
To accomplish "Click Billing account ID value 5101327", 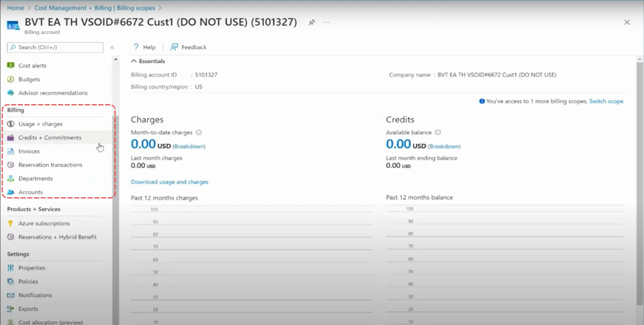I will point(206,75).
